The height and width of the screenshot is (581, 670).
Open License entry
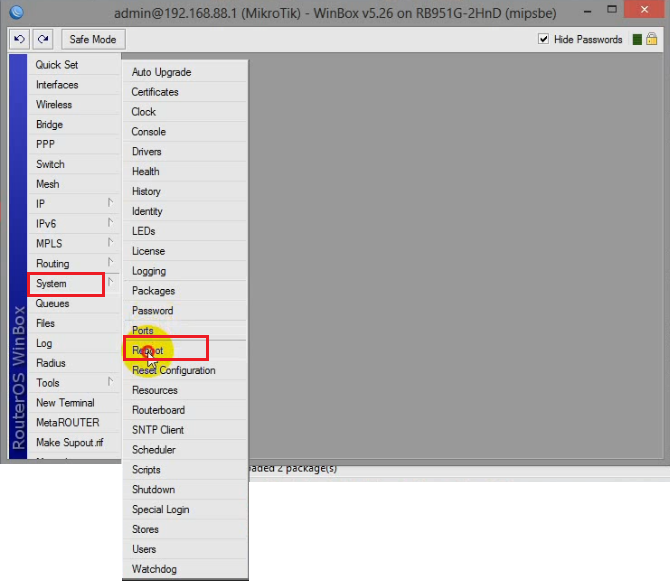pyautogui.click(x=185, y=251)
